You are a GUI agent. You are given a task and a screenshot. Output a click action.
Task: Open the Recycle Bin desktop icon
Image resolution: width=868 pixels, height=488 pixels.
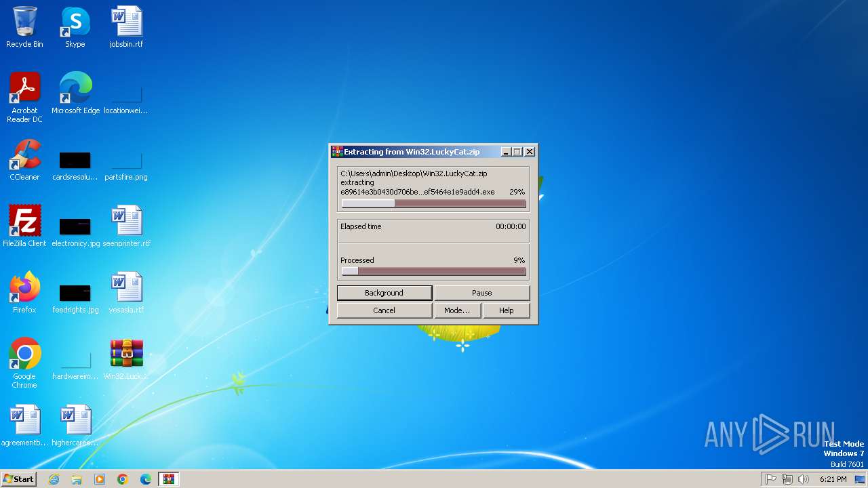pos(24,27)
